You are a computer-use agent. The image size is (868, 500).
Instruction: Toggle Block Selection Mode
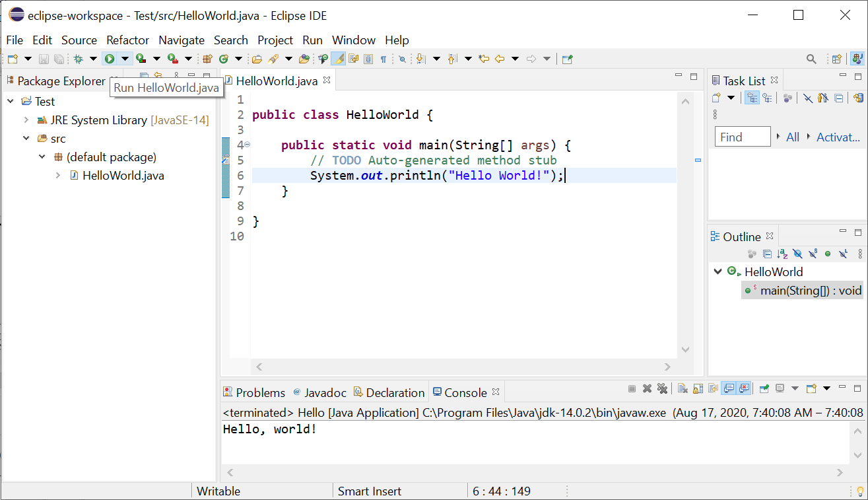(368, 59)
